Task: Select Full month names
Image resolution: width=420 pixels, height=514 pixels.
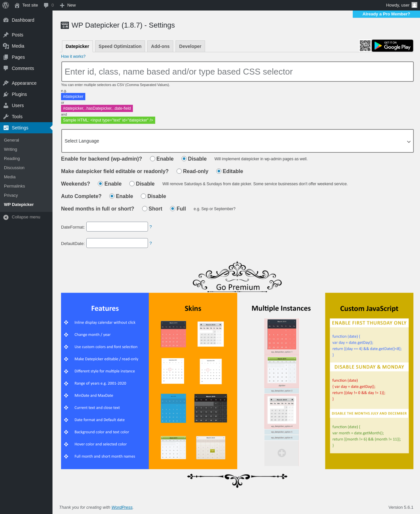Action: pos(173,209)
